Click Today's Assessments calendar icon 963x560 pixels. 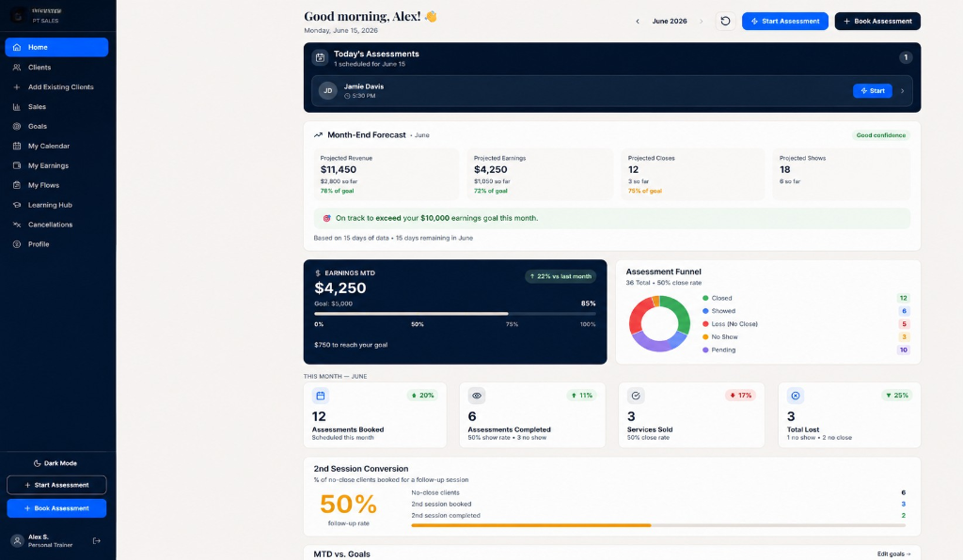point(320,57)
